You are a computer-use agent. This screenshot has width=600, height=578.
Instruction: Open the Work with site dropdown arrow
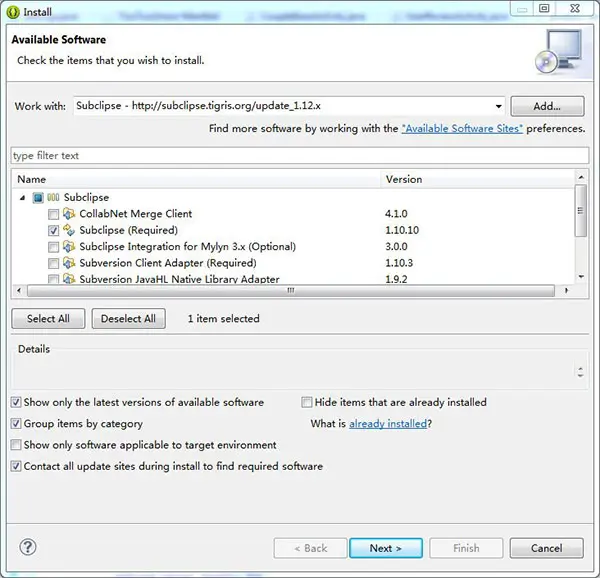click(x=498, y=106)
